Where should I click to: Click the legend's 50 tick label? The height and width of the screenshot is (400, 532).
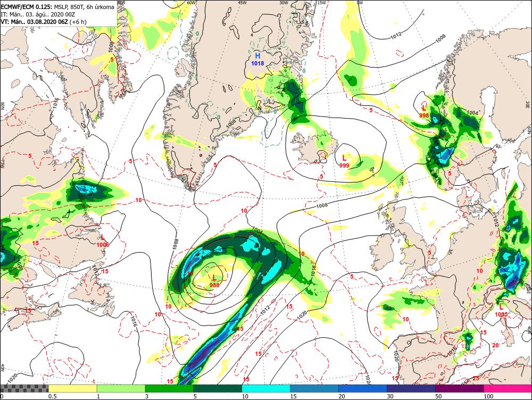click(x=439, y=396)
